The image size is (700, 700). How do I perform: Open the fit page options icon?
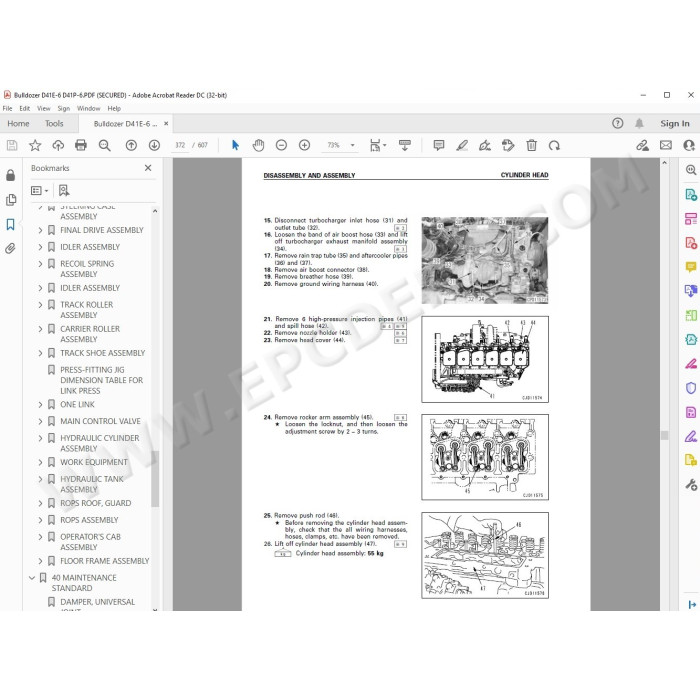378,145
